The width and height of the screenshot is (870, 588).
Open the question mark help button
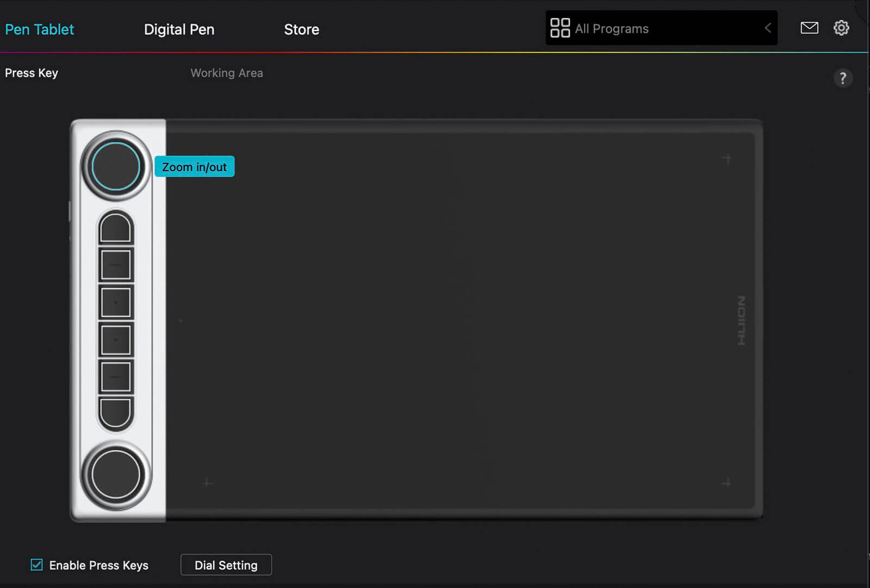coord(843,78)
